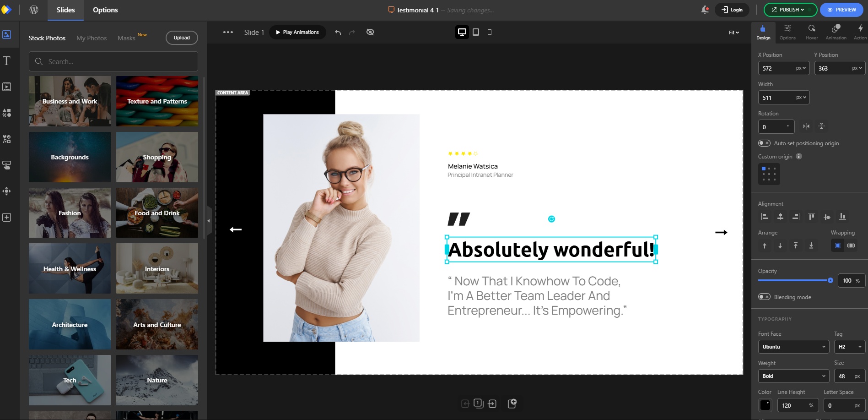Click the stock photos Search field

[113, 61]
